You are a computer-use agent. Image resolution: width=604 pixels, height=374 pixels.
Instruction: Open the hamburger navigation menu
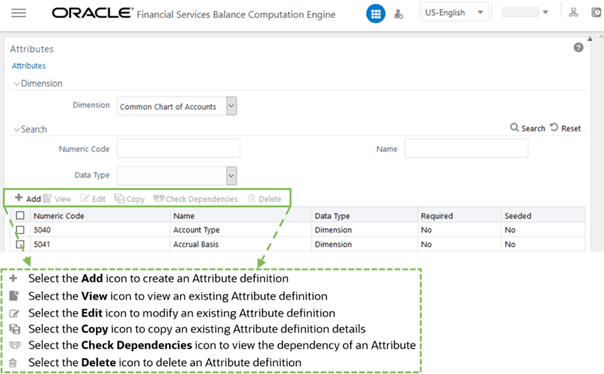tap(18, 13)
